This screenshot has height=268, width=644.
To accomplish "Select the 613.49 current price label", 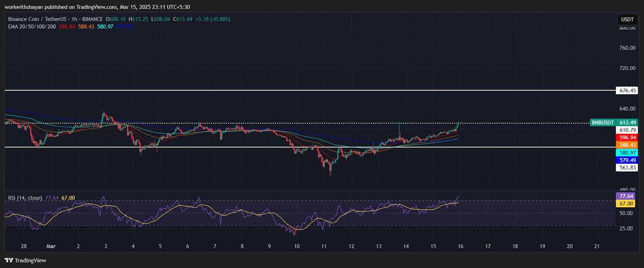I will click(x=627, y=123).
